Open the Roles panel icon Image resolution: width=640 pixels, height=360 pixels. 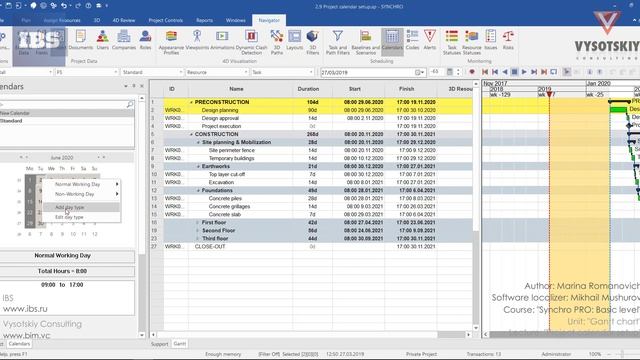point(145,40)
